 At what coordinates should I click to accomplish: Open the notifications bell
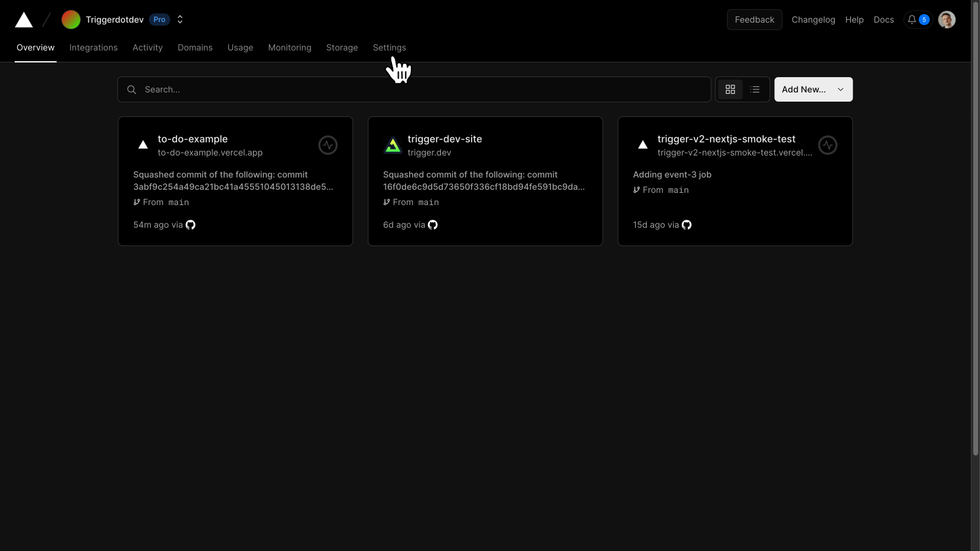(x=918, y=20)
